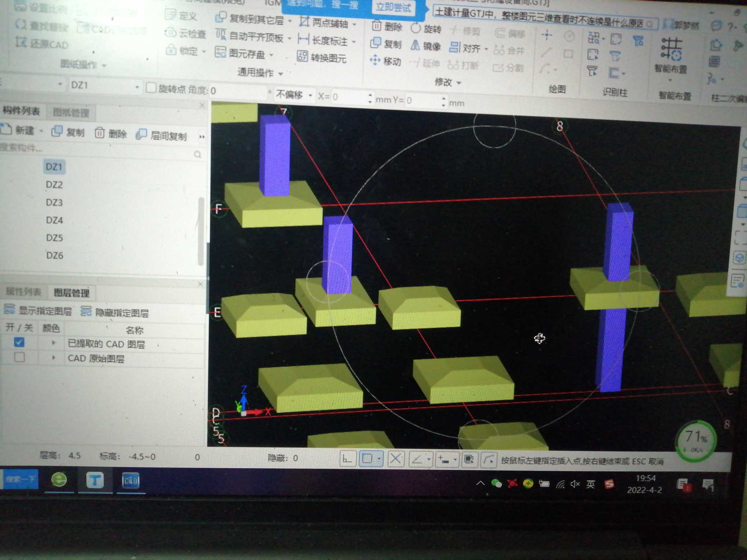Click the orthogonal snap icon in status bar
Screen dimensions: 747x560
[x=348, y=459]
